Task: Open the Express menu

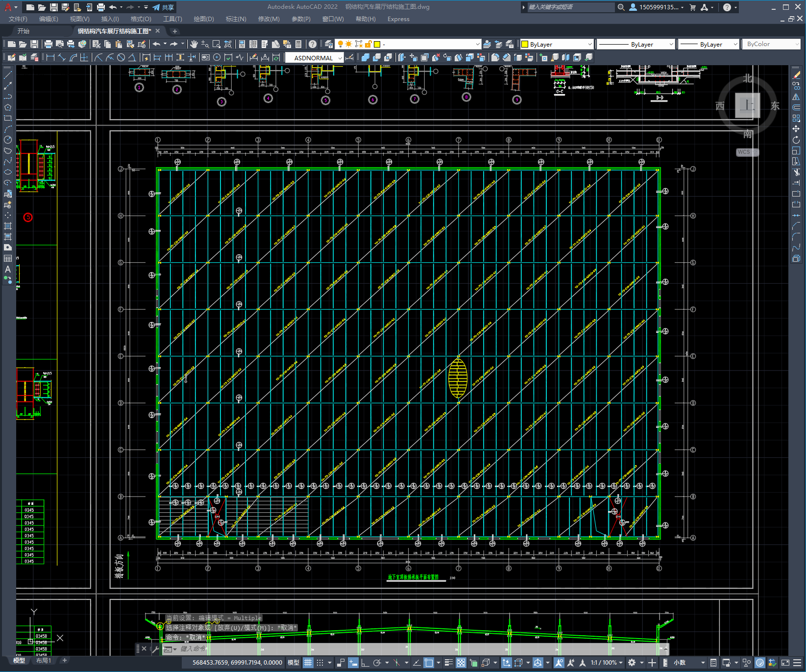Action: pos(398,19)
